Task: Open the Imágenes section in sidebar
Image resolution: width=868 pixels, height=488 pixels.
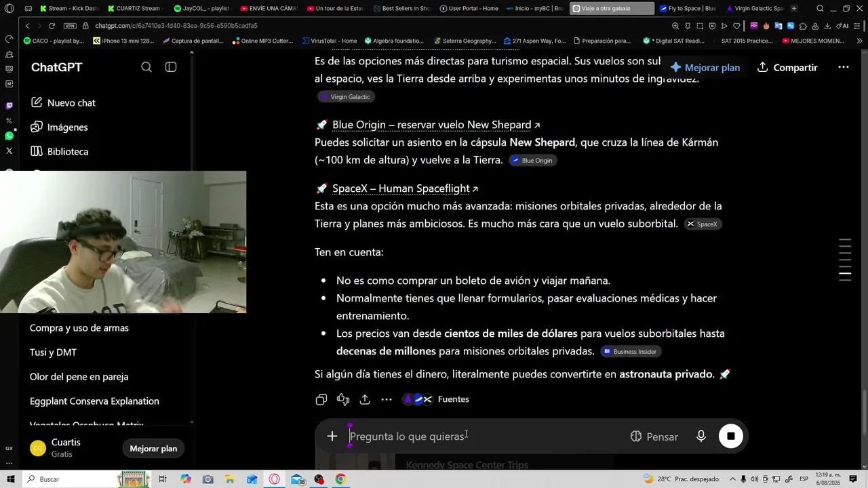Action: point(60,127)
